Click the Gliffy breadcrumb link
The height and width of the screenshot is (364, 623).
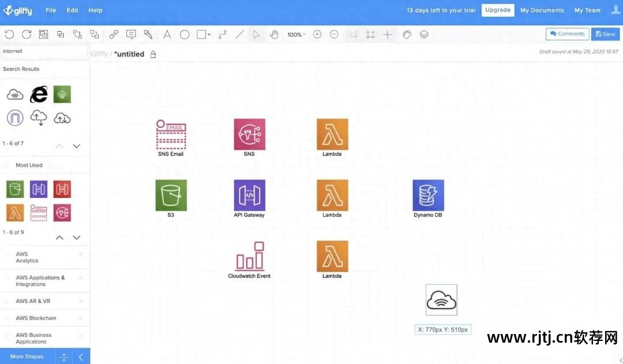[99, 54]
